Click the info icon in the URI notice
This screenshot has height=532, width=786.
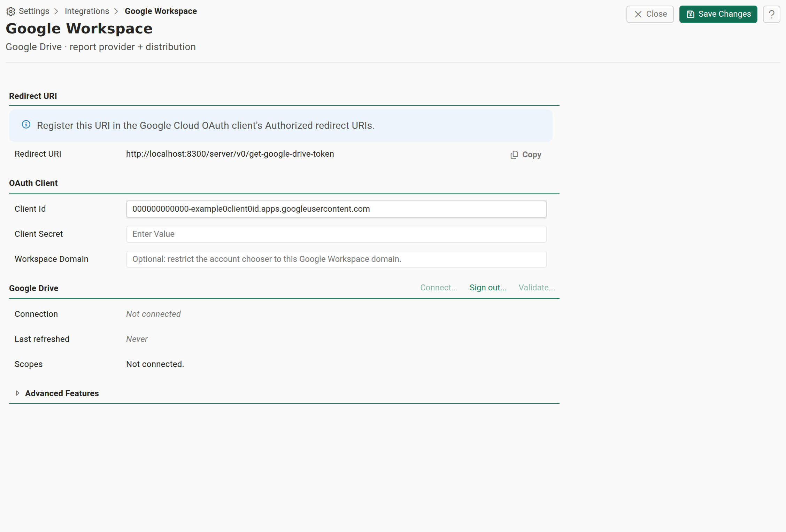pyautogui.click(x=26, y=125)
